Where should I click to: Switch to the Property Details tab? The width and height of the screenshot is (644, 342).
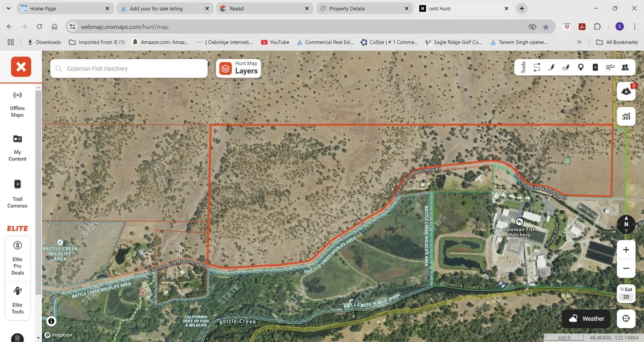point(363,9)
